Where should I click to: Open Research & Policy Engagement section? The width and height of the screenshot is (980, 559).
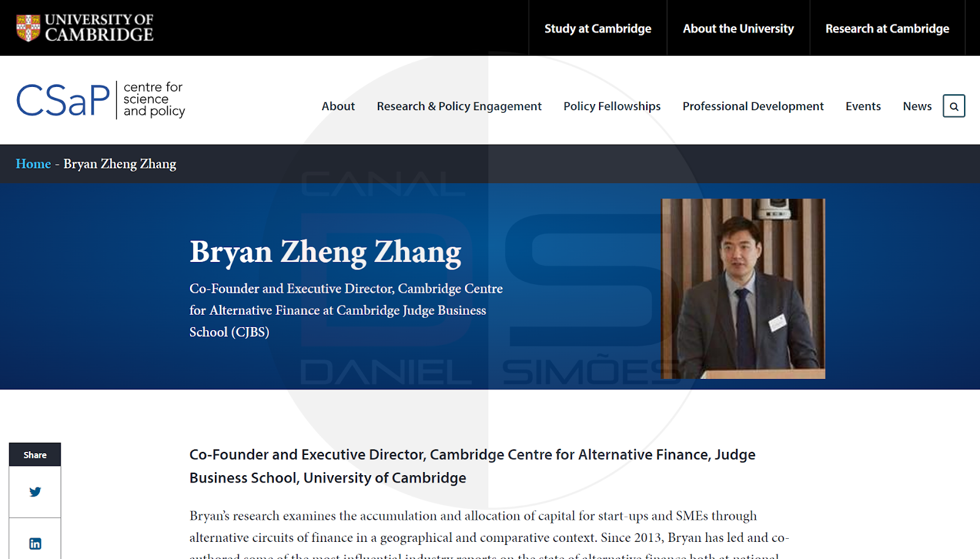pos(459,106)
